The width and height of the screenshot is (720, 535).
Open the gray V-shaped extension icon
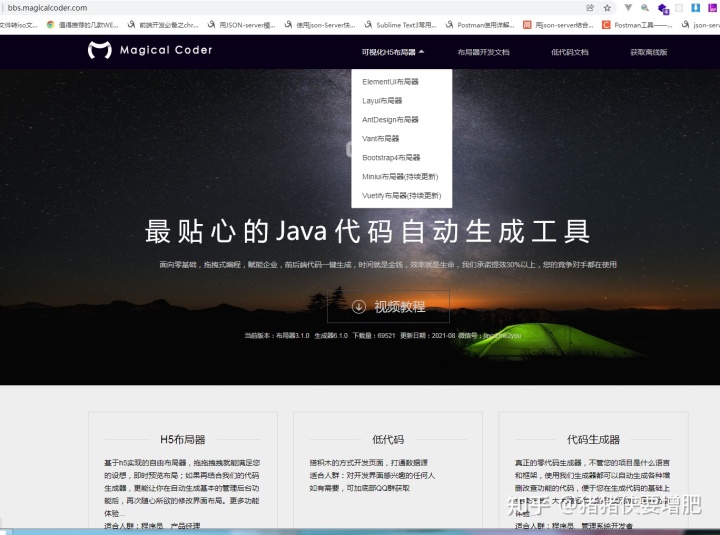click(x=628, y=8)
